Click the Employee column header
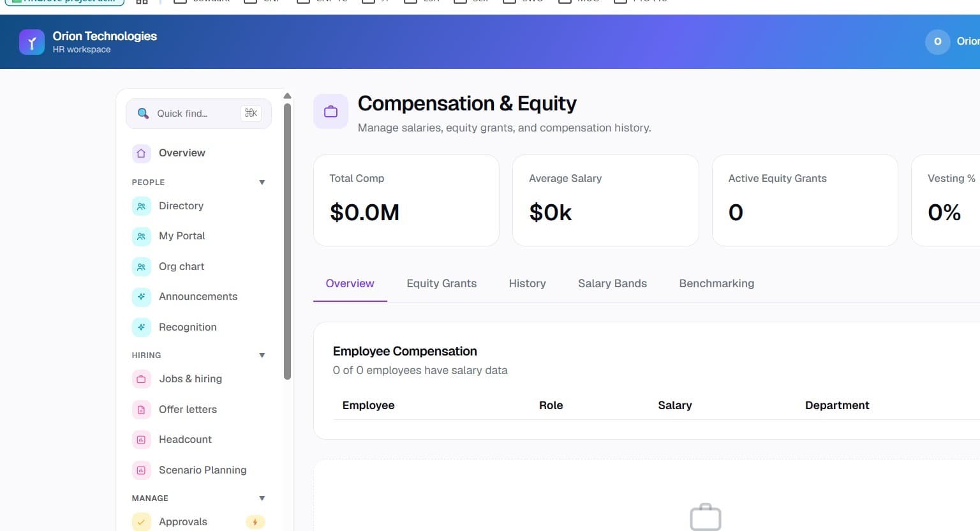Screen dimensions: 980x531 click(368, 405)
